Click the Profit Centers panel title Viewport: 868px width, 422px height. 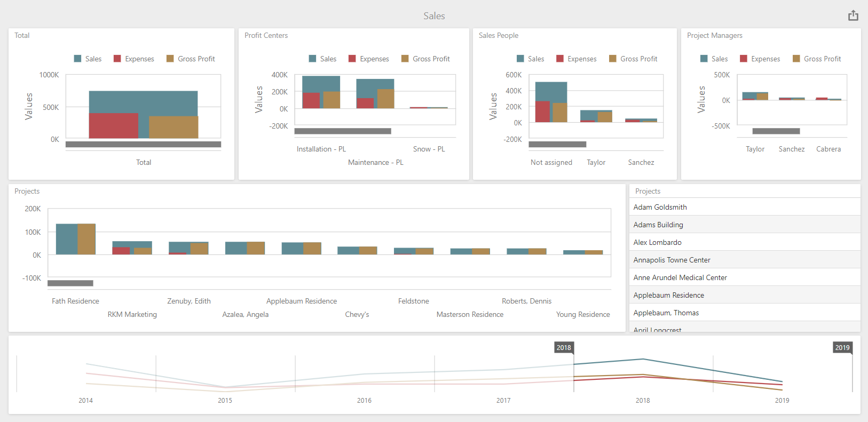[266, 35]
